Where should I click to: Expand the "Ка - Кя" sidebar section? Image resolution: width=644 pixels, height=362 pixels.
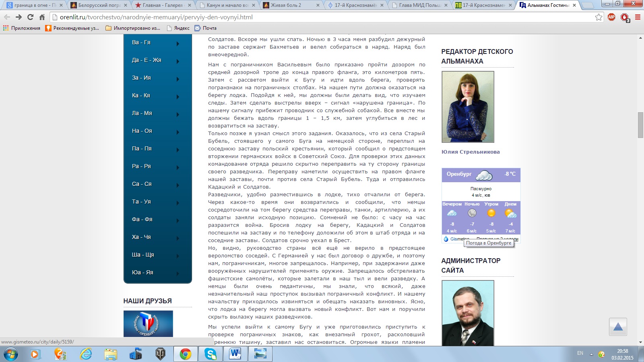(157, 96)
